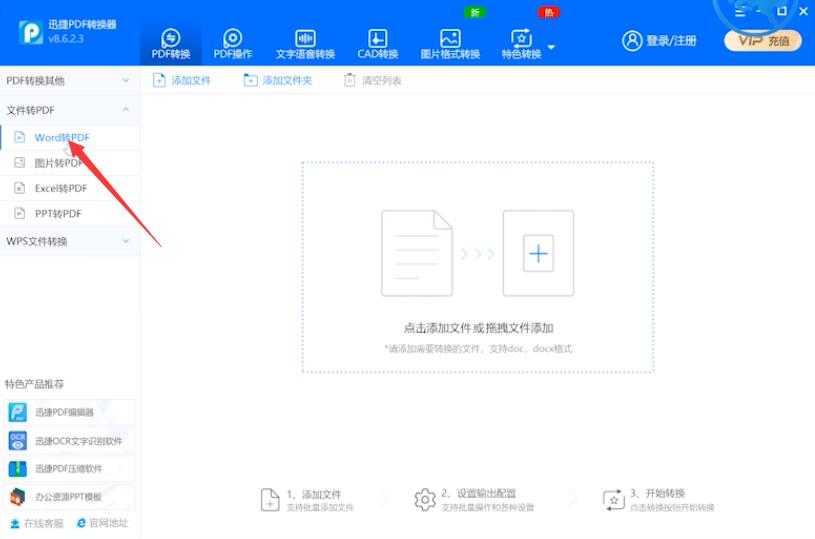The image size is (815, 539).
Task: Expand WPS文件转换 section
Action: [70, 241]
